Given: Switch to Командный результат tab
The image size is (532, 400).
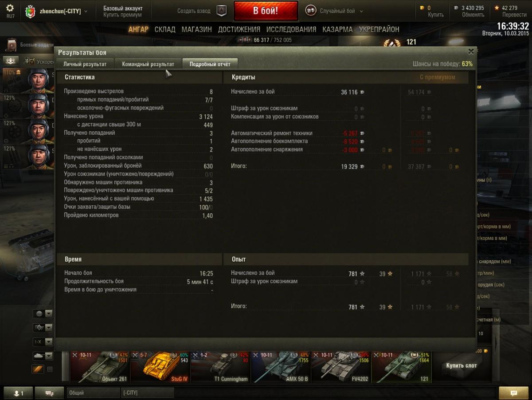Looking at the screenshot, I should pos(148,64).
